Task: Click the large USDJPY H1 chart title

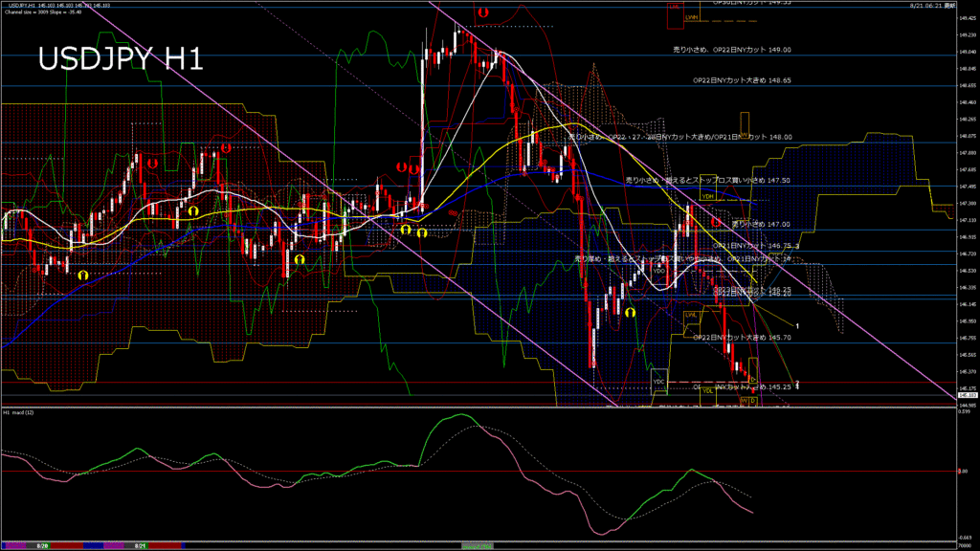Action: [121, 59]
